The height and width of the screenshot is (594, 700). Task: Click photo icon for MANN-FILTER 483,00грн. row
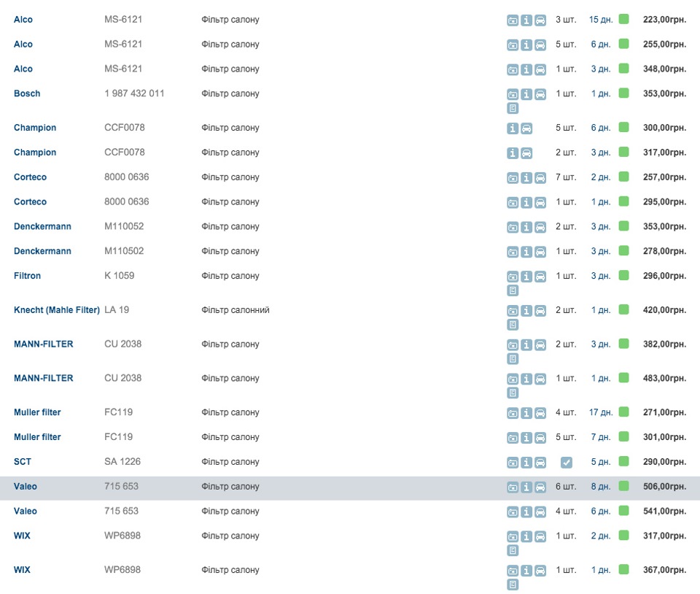point(513,379)
